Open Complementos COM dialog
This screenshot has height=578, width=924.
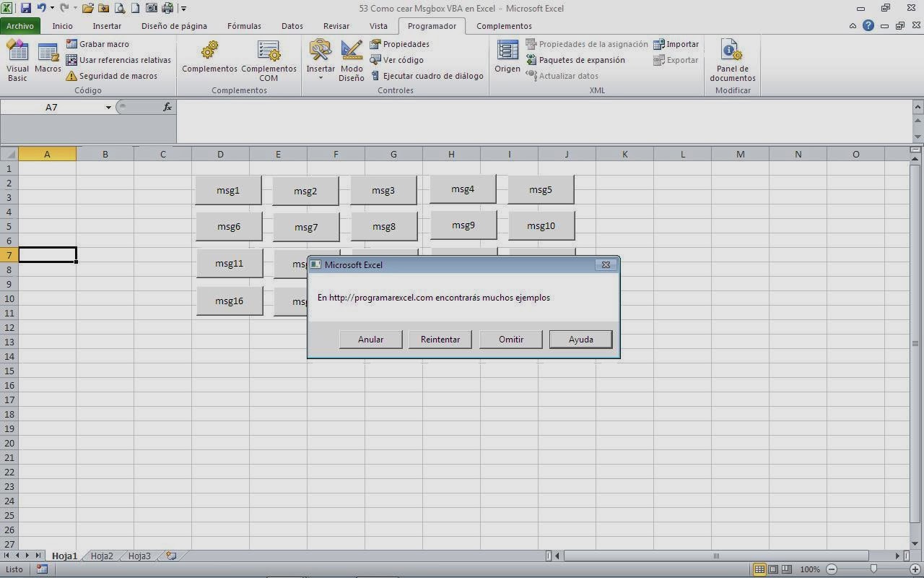point(269,61)
